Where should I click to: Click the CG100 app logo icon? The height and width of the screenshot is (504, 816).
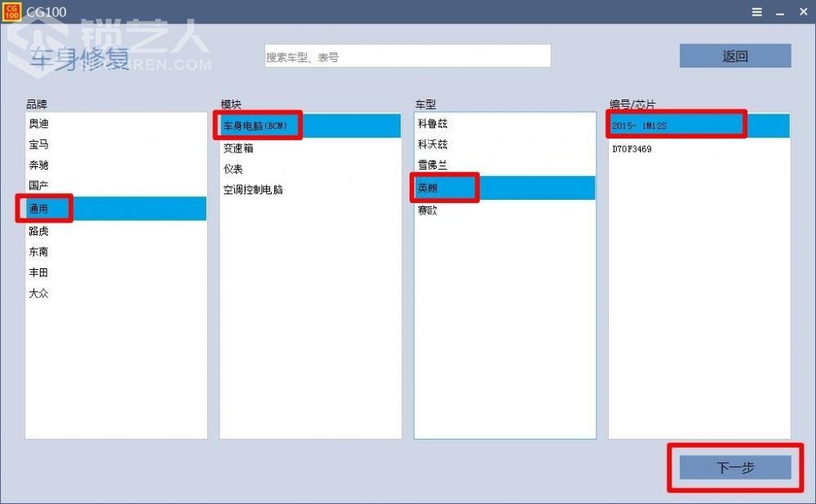[11, 11]
